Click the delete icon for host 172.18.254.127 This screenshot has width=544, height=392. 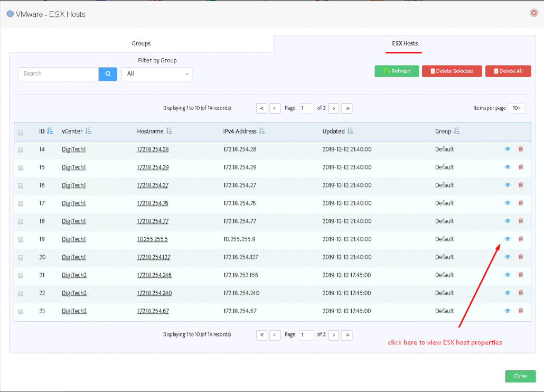(521, 257)
